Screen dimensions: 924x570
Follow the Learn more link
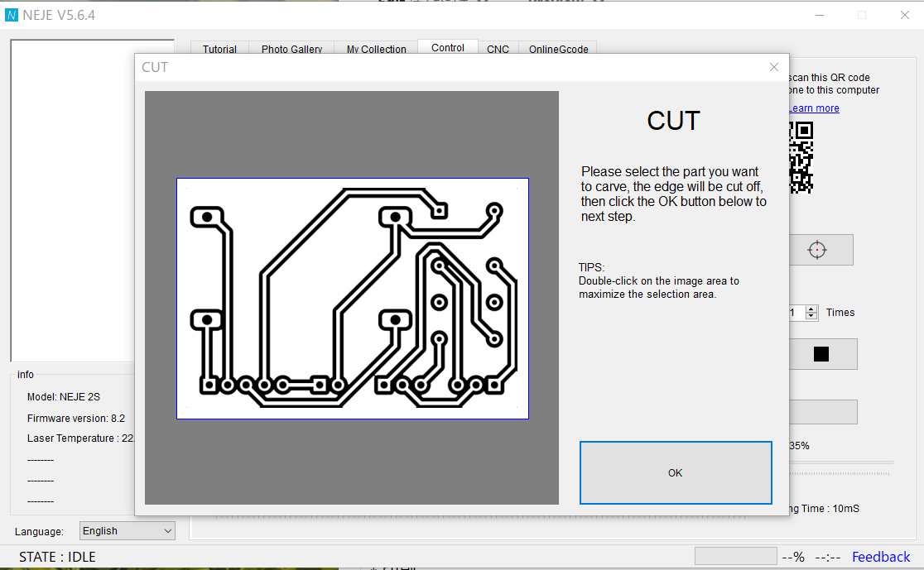815,108
